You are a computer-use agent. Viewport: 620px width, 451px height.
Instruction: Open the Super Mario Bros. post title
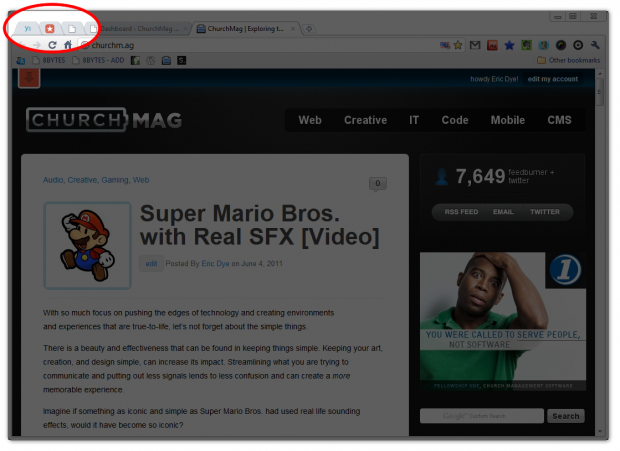point(259,225)
